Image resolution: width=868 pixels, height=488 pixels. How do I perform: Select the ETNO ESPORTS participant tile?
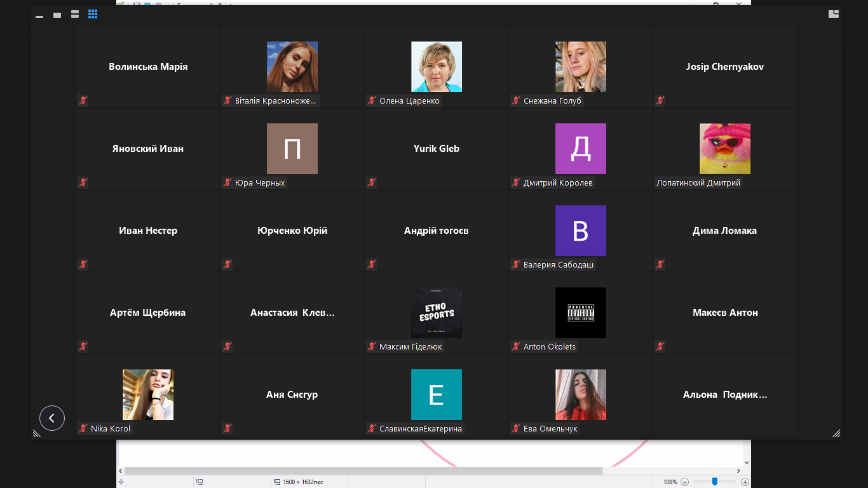coord(436,313)
